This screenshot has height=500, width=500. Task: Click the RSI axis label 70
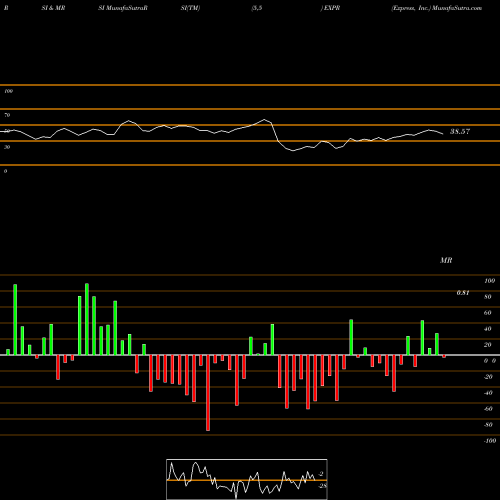tap(7, 115)
